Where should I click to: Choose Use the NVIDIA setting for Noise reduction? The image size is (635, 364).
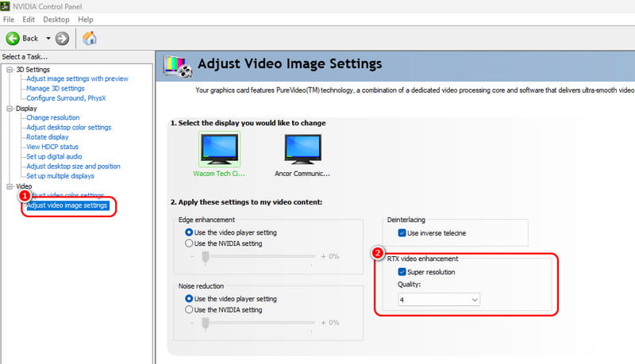[x=190, y=309]
